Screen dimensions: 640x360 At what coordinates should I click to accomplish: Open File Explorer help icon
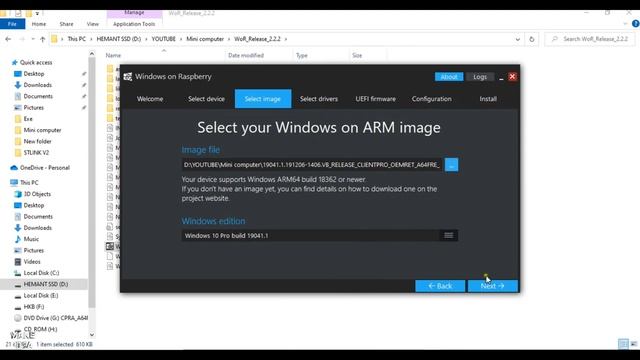point(636,24)
